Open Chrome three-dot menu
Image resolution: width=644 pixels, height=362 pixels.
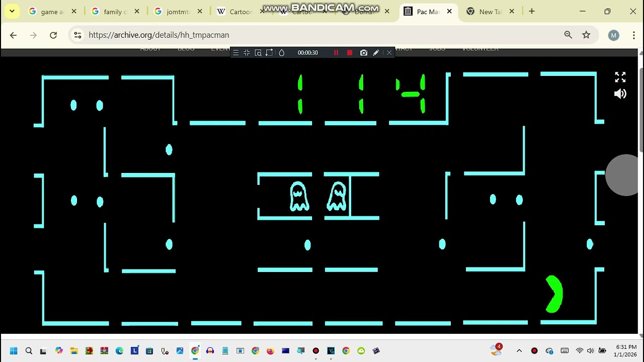[x=633, y=35]
